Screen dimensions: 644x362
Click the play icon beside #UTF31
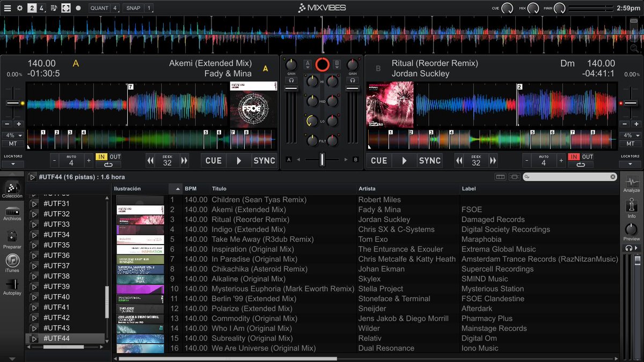(x=34, y=204)
